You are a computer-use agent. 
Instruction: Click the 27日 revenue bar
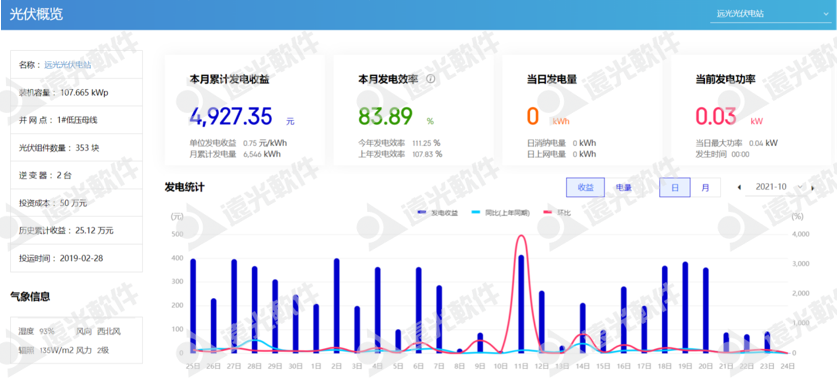point(234,306)
